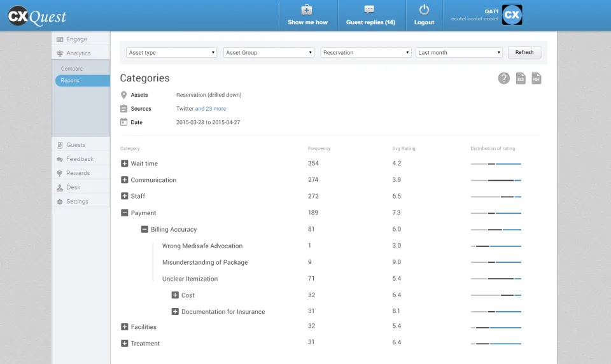Expand the Wait time category
611x364 pixels.
click(x=124, y=164)
